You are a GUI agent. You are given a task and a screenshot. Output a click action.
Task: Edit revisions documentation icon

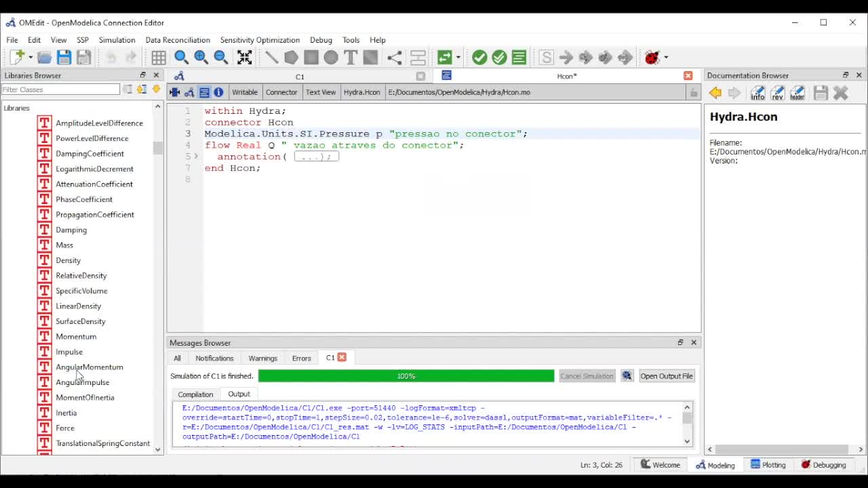click(x=777, y=93)
